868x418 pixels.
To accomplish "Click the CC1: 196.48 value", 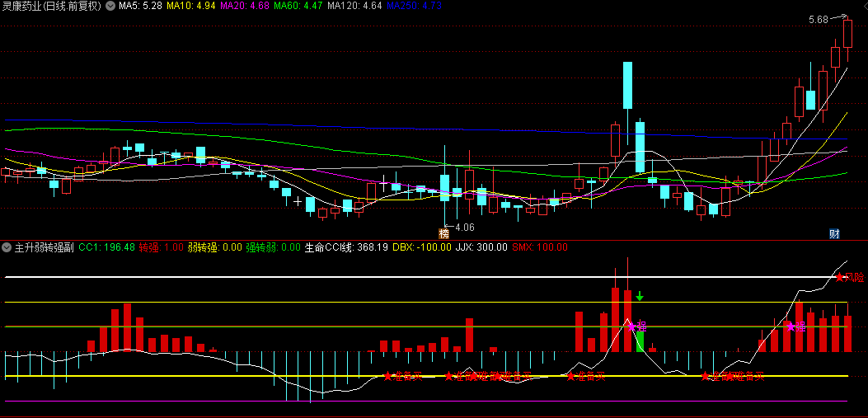I will (107, 247).
